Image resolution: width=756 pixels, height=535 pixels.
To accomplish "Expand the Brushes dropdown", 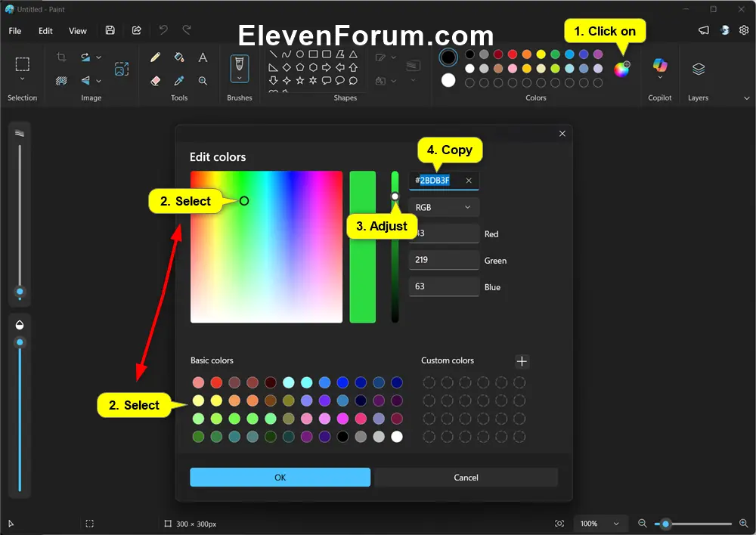I will point(239,78).
